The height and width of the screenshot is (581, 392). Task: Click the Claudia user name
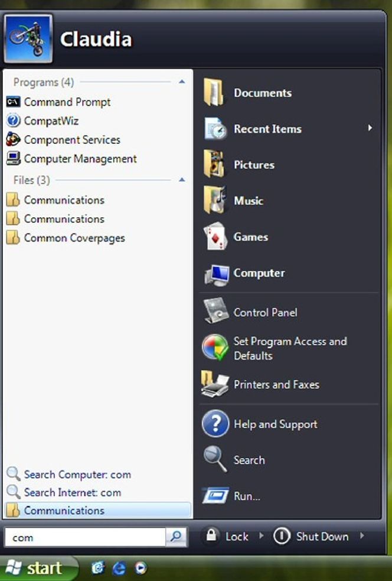coord(96,39)
